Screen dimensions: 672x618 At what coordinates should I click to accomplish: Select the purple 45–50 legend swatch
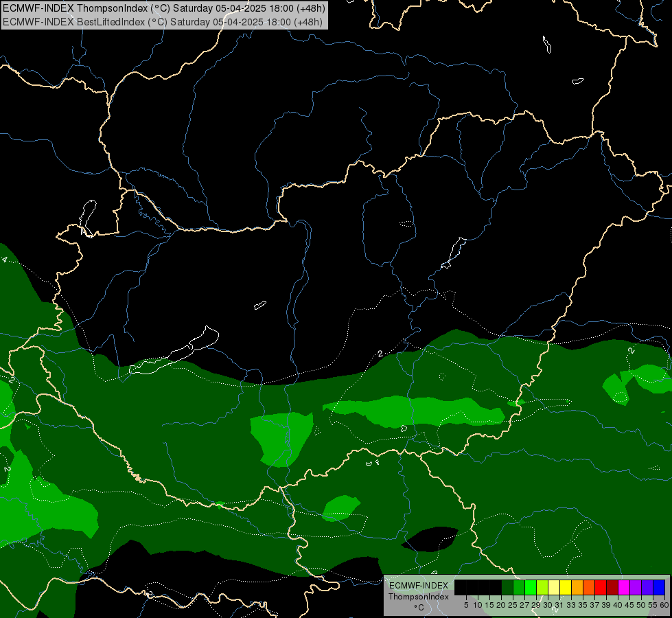pos(636,587)
